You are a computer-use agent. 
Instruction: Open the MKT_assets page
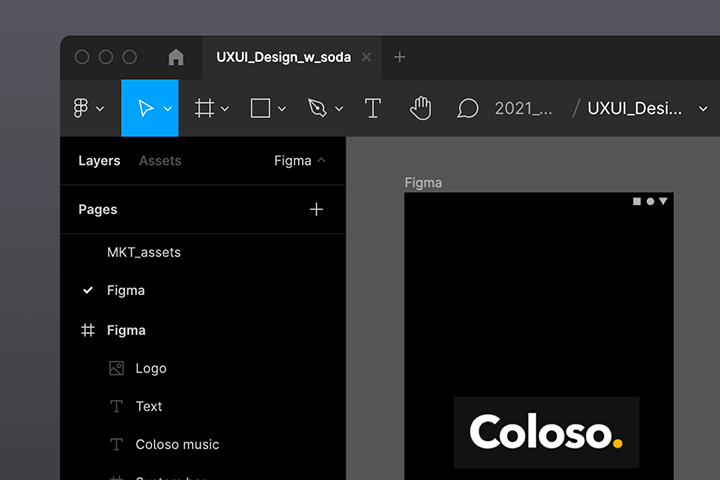pos(144,252)
